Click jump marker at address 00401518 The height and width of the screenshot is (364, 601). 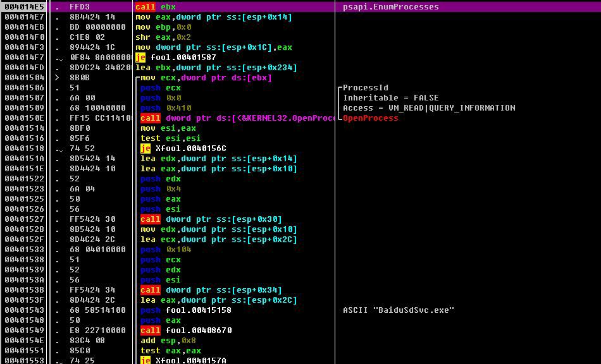tap(59, 149)
